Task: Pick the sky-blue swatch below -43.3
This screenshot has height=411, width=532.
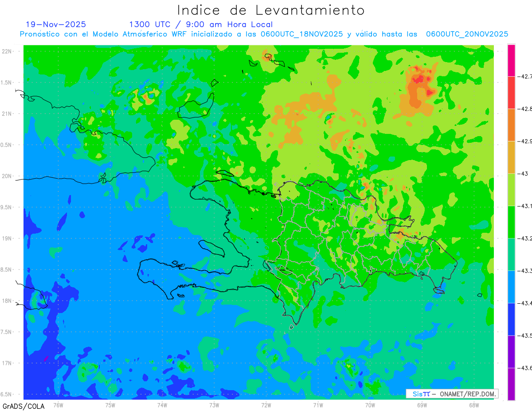Action: [511, 287]
